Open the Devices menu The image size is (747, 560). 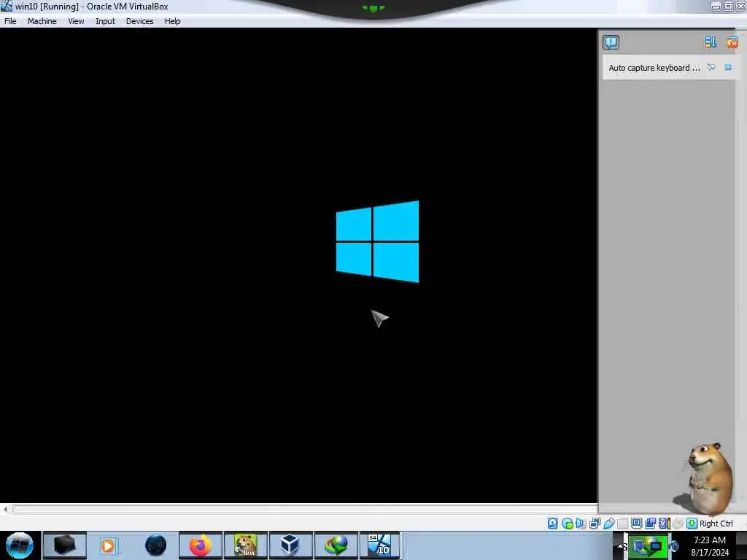pyautogui.click(x=139, y=21)
